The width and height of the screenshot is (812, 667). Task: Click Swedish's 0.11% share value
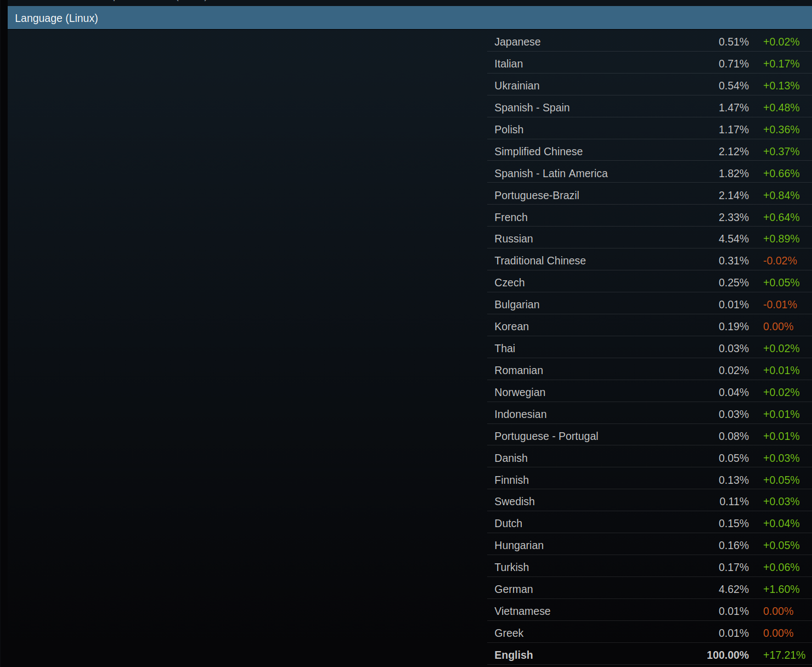734,501
